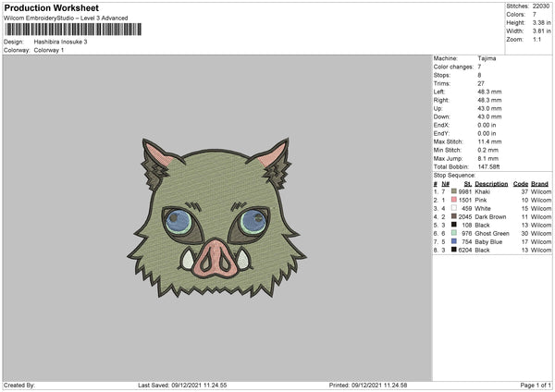
Task: Click the Ghost Green thread color swatch
Action: pos(454,233)
